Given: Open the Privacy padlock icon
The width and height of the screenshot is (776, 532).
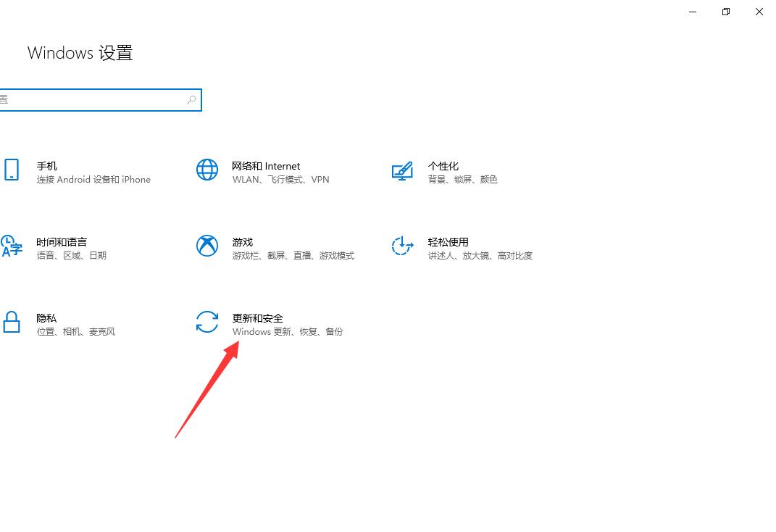Looking at the screenshot, I should point(12,322).
